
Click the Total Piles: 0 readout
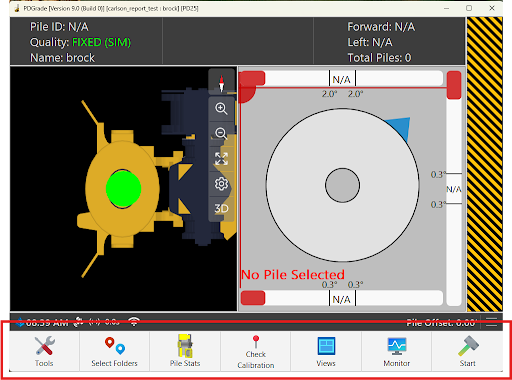point(379,58)
